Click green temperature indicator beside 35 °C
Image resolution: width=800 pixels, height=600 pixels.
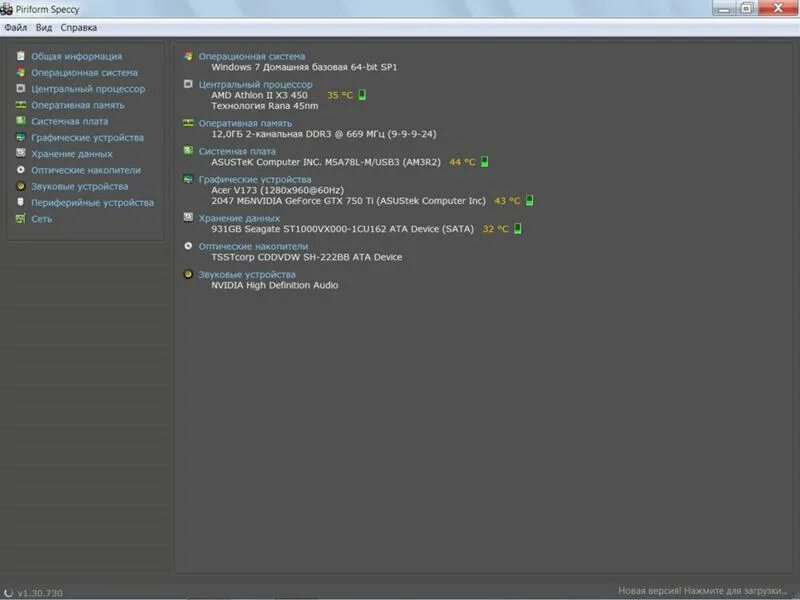click(362, 94)
